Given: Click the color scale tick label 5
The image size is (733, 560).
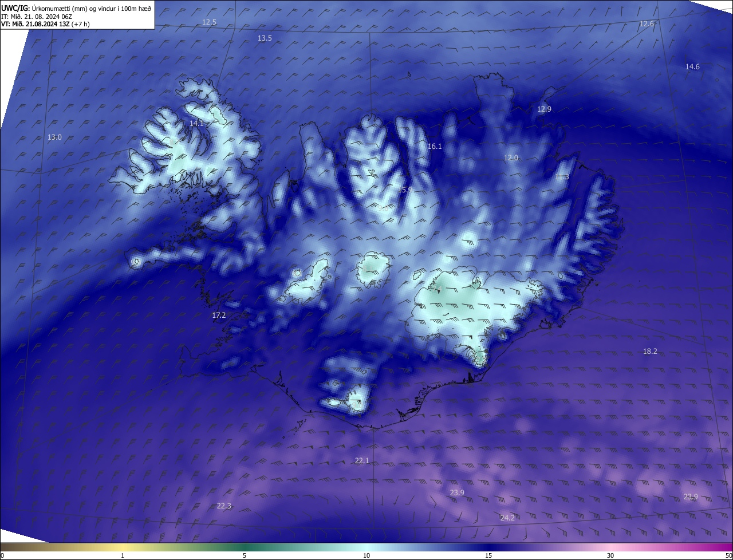Looking at the screenshot, I should (x=245, y=556).
